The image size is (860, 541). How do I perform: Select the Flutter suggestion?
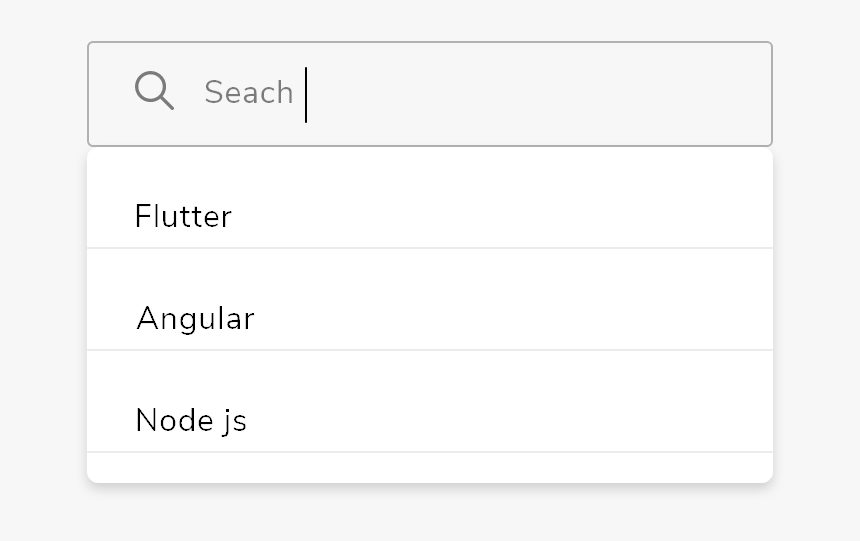point(430,198)
